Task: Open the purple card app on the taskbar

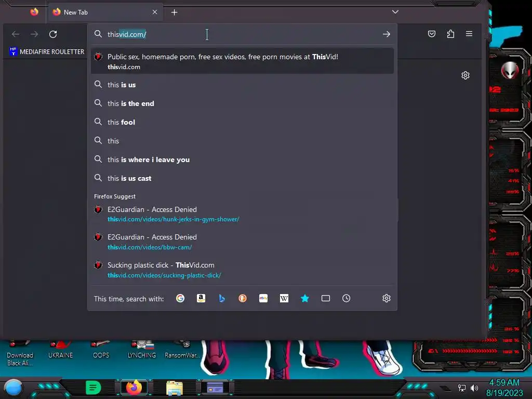Action: pyautogui.click(x=215, y=388)
